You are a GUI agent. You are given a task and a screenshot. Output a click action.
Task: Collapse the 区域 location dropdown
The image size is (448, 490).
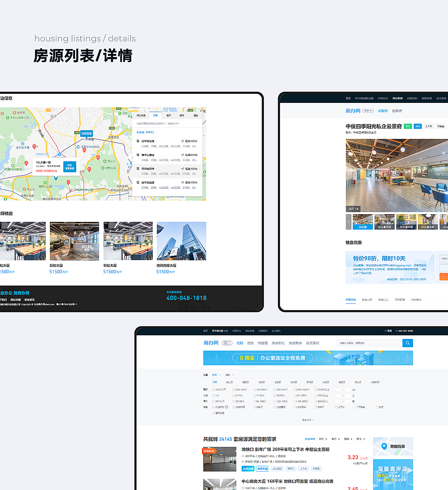(216, 375)
